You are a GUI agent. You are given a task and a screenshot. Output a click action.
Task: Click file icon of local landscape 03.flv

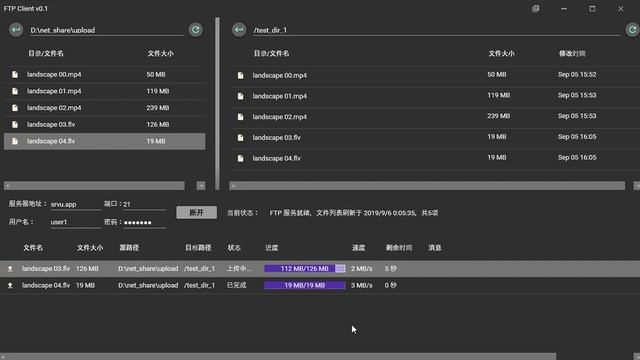point(15,124)
